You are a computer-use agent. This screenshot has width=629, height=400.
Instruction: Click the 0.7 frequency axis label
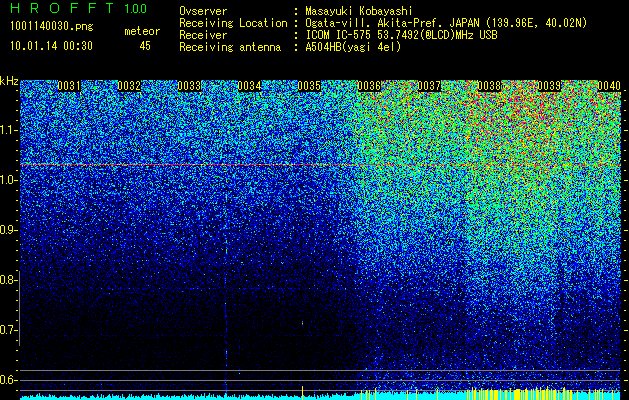tap(8, 330)
